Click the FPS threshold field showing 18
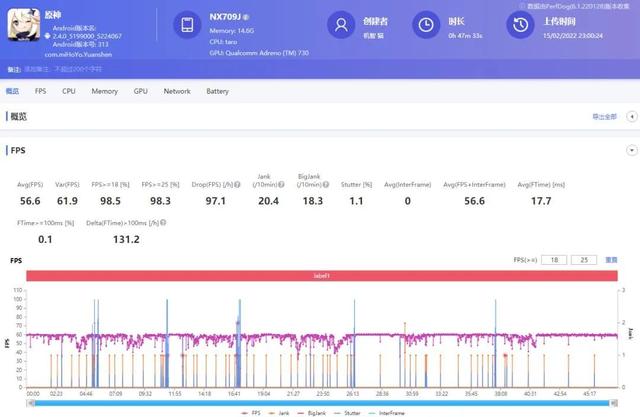Viewport: 640px width, 417px height. tap(554, 260)
